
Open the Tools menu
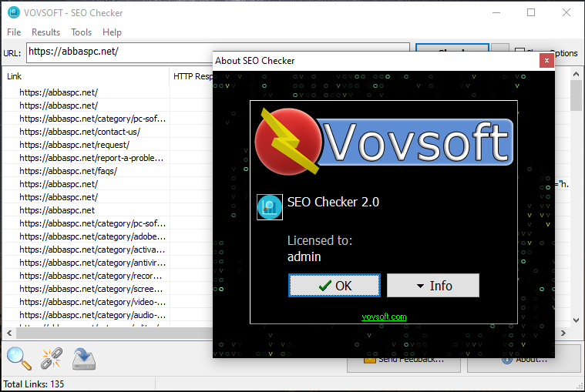82,32
